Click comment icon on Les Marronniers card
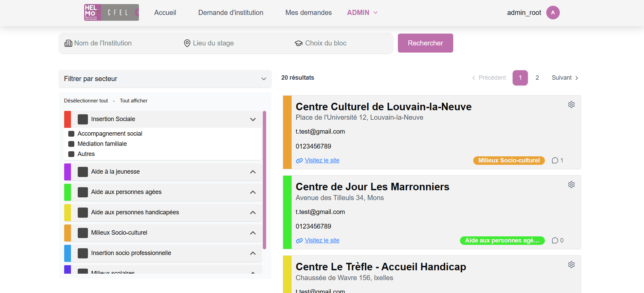This screenshot has width=644, height=293. (555, 240)
